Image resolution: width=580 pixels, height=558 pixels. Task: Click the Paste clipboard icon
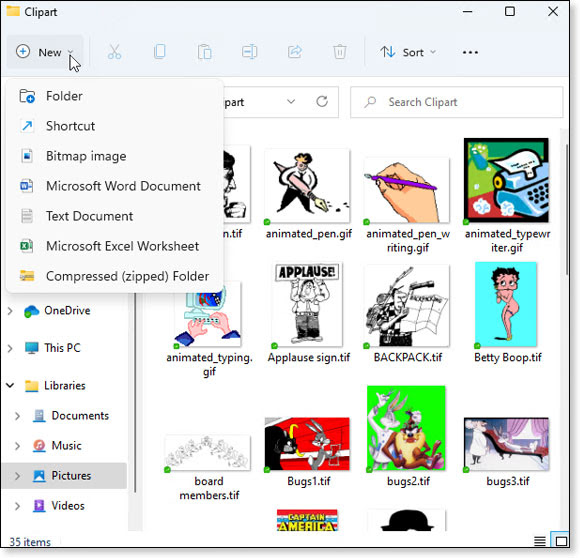click(x=205, y=52)
